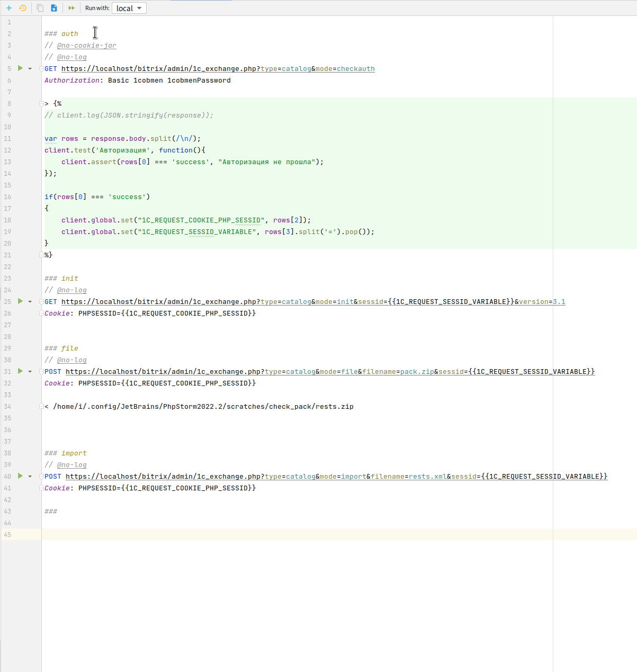Click fold marker at line 41 Cookie header
Viewport: 637px width, 672px height.
pos(41,488)
